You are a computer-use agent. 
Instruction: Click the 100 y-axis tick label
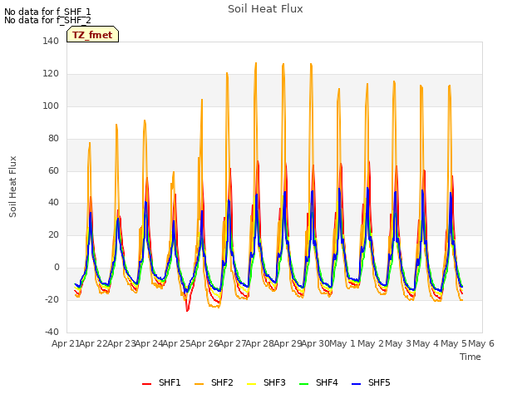click(51, 106)
